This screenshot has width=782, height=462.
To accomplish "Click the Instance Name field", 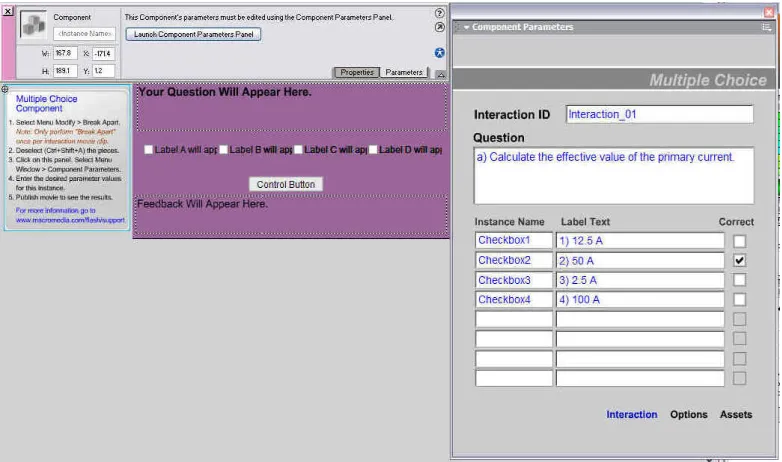I will click(84, 33).
